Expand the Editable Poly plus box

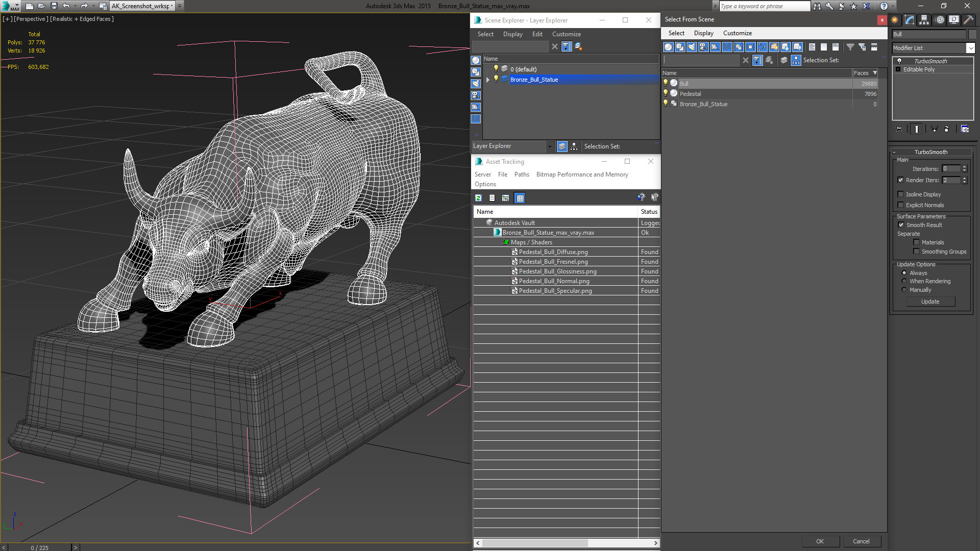click(898, 69)
